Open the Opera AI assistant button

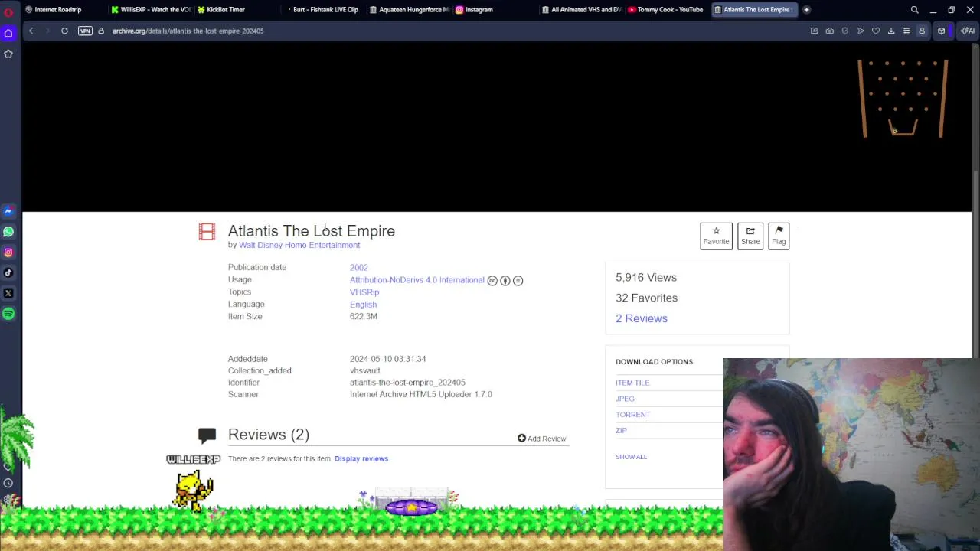(x=968, y=31)
